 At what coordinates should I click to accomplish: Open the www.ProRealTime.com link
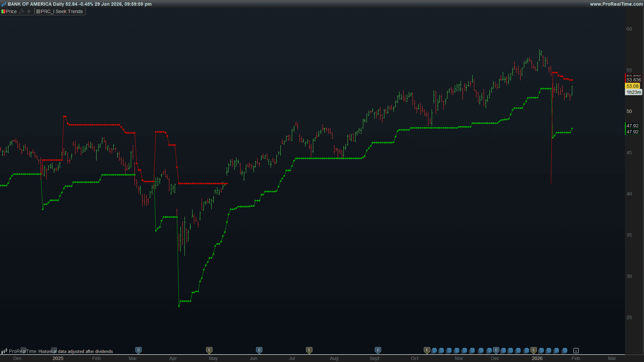(x=616, y=4)
